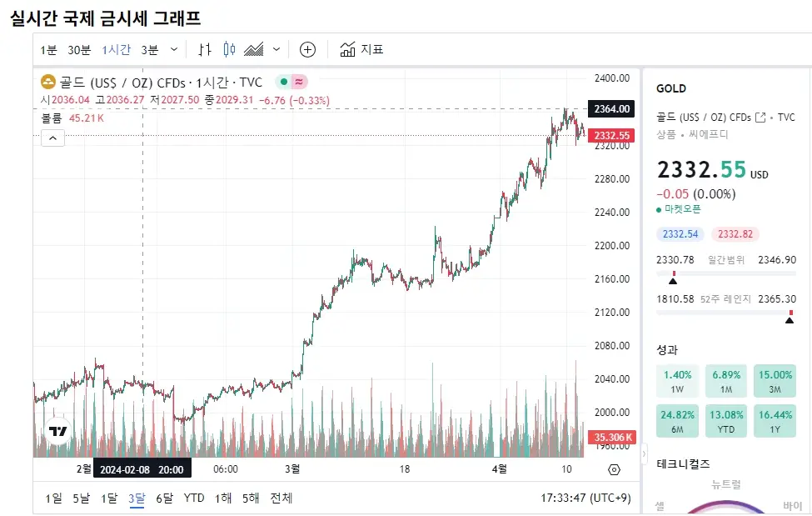This screenshot has width=812, height=516.
Task: Click the right-edge page scrollbar
Action: click(808, 250)
